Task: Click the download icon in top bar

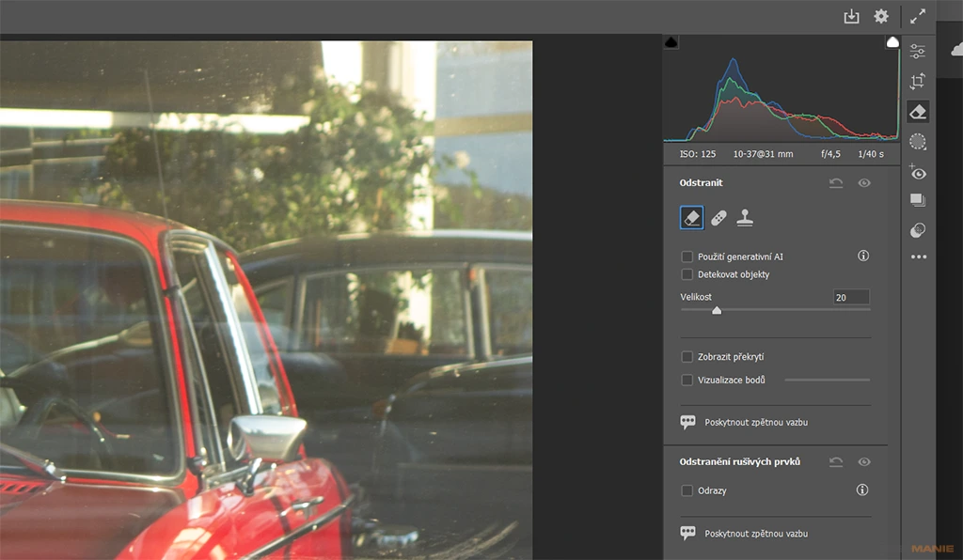Action: click(851, 16)
